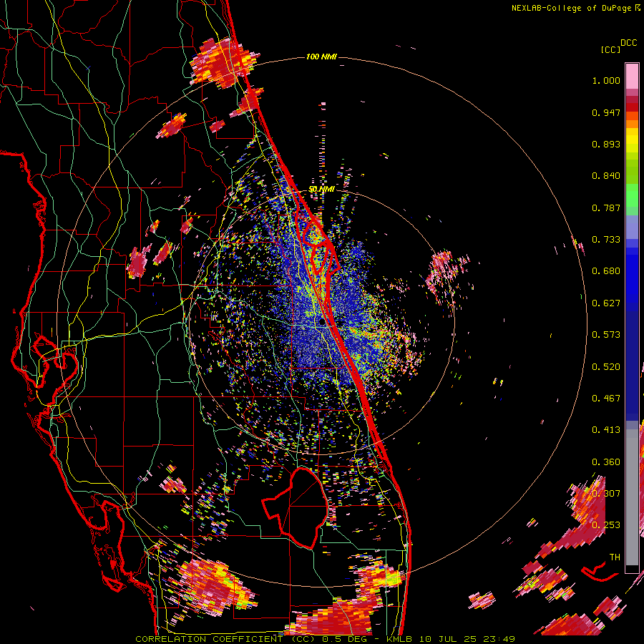Click the DCC label above the color scale
The image size is (644, 644).
(x=628, y=43)
